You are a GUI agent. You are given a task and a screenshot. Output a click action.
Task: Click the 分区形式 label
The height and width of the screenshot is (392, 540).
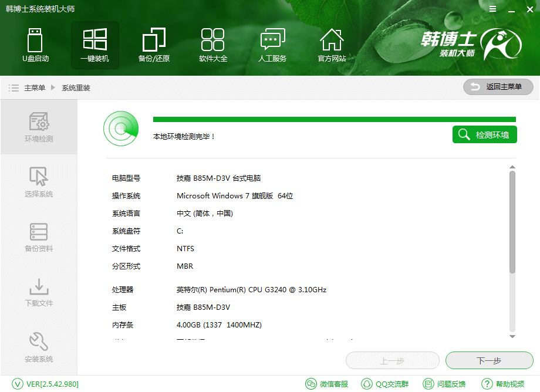pos(126,266)
